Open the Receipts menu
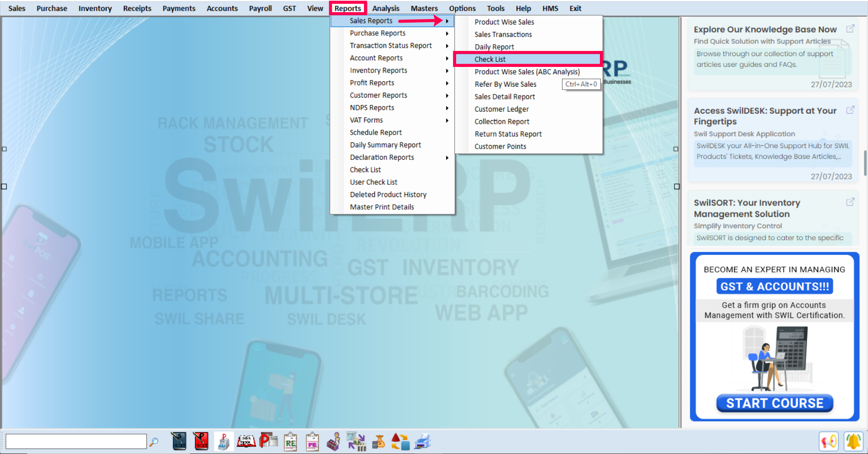The height and width of the screenshot is (454, 868). coord(137,8)
